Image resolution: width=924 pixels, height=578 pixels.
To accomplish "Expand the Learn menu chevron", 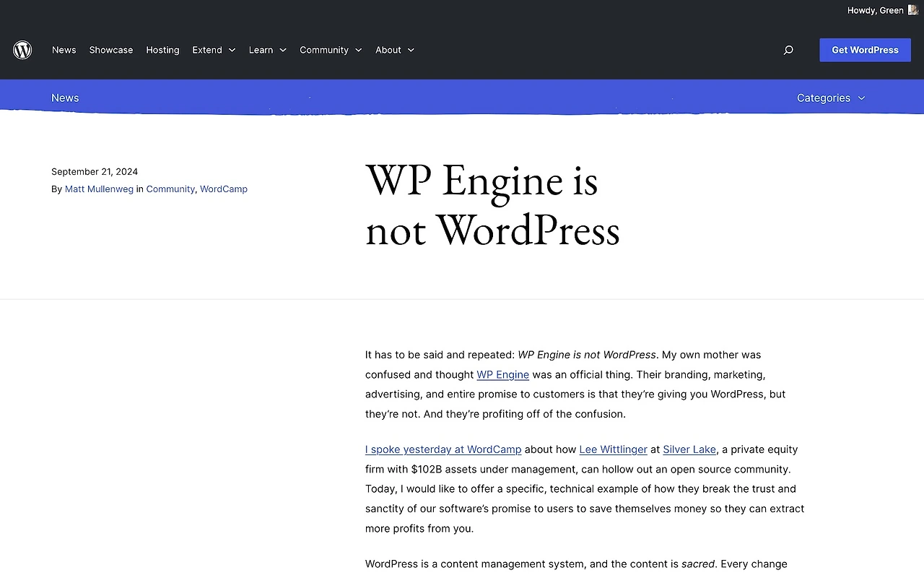I will (x=283, y=50).
